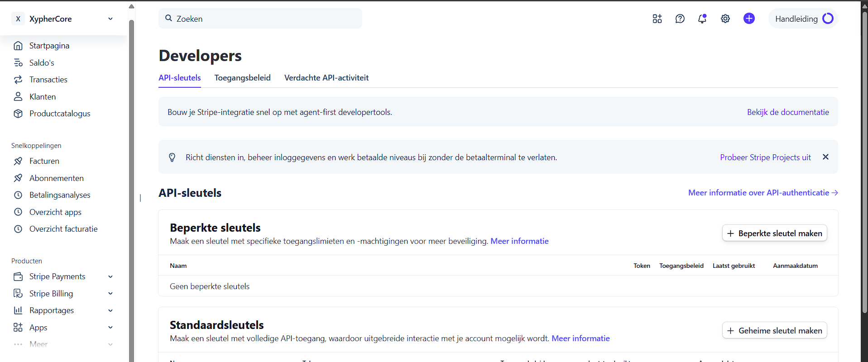The image size is (868, 362).
Task: Click the XypherCore account logo
Action: tap(18, 19)
